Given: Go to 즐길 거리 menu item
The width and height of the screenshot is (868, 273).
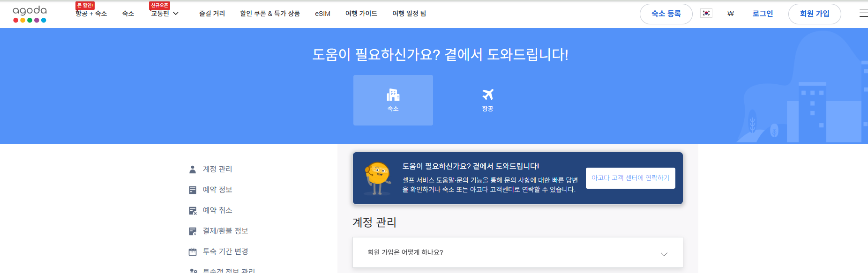Looking at the screenshot, I should (x=212, y=14).
